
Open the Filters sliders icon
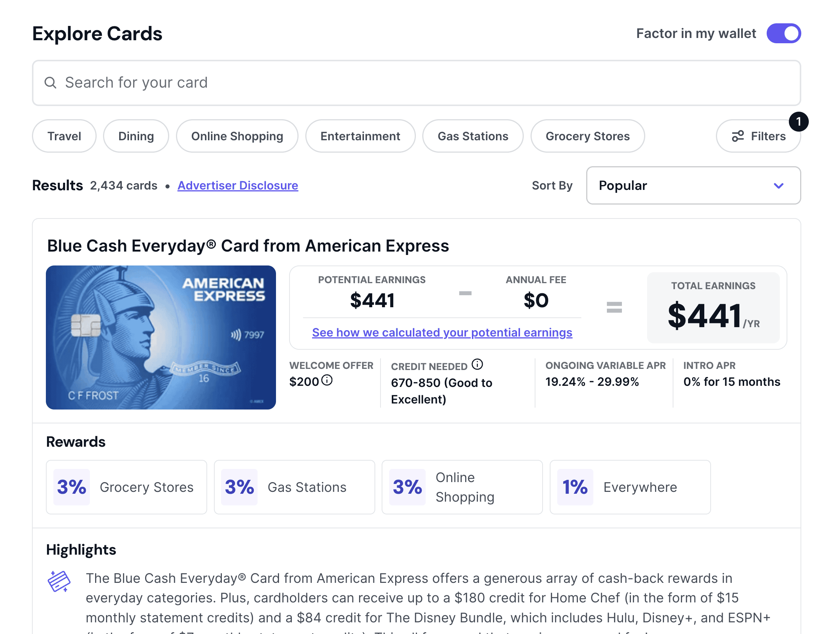pyautogui.click(x=737, y=136)
